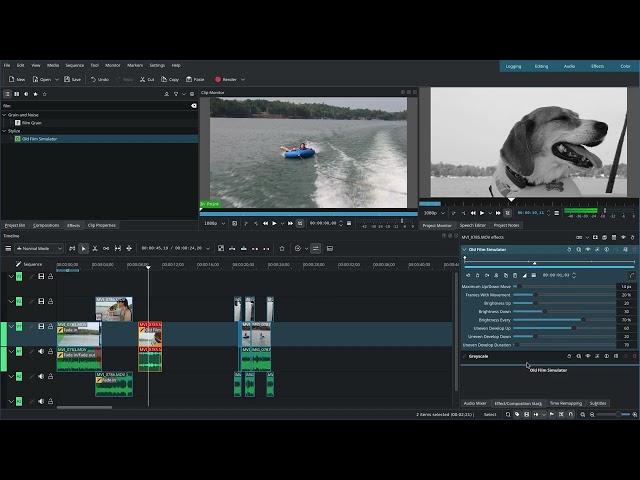Open the Sequence menu
This screenshot has width=640, height=480.
(75, 65)
